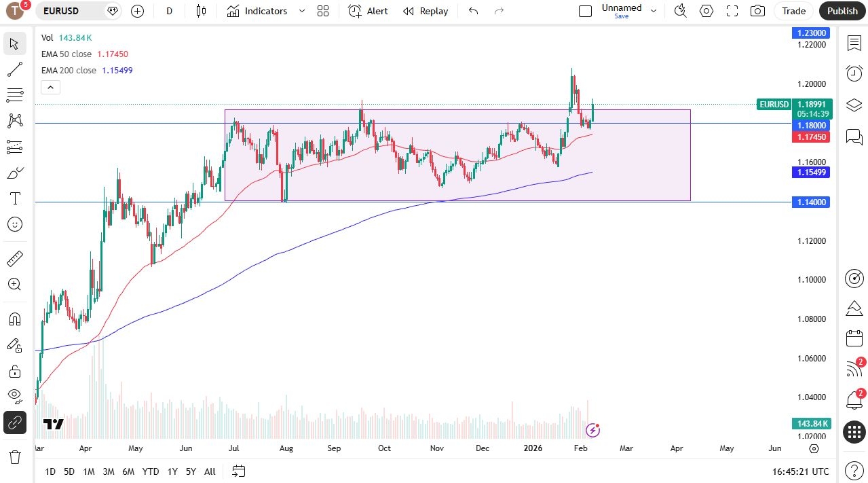Image resolution: width=868 pixels, height=483 pixels.
Task: Enable magnet mode
Action: pos(15,319)
